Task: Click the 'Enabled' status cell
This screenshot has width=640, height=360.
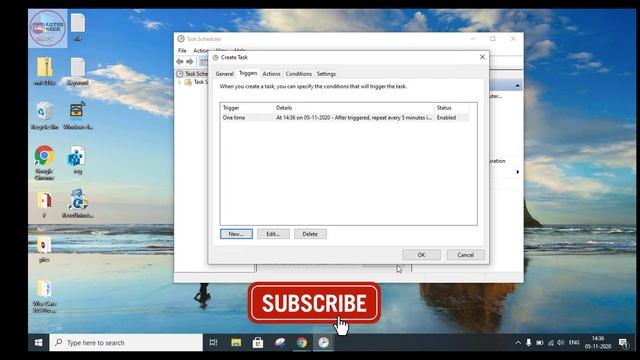Action: click(446, 118)
